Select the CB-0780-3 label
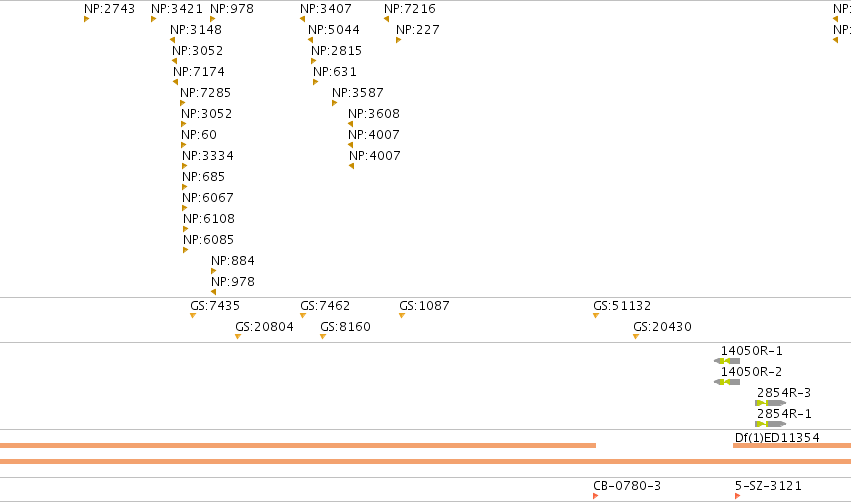This screenshot has width=851, height=502. (x=627, y=486)
